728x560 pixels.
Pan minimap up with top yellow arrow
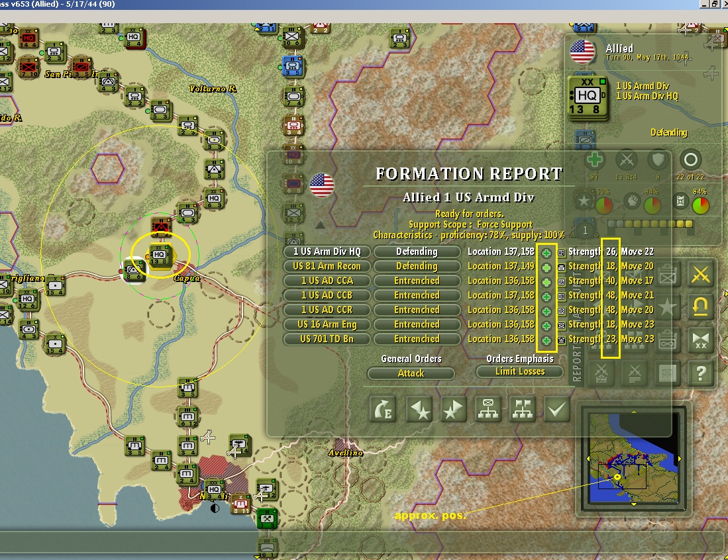634,411
